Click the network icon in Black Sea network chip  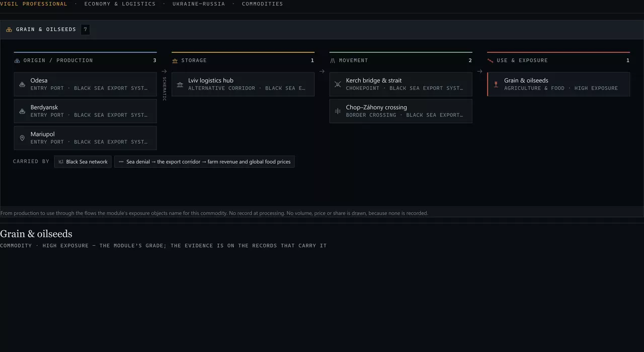click(61, 162)
